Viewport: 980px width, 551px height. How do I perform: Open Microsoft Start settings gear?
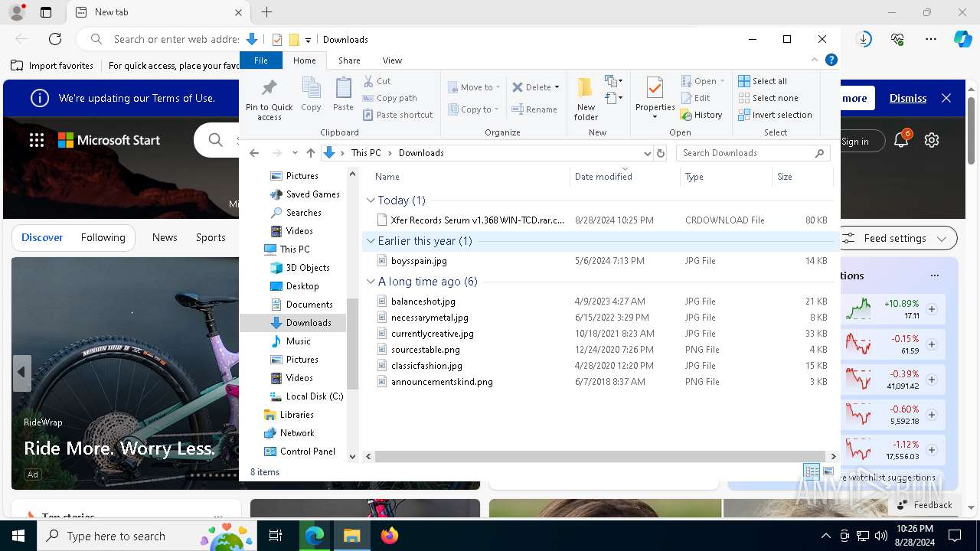[x=932, y=140]
